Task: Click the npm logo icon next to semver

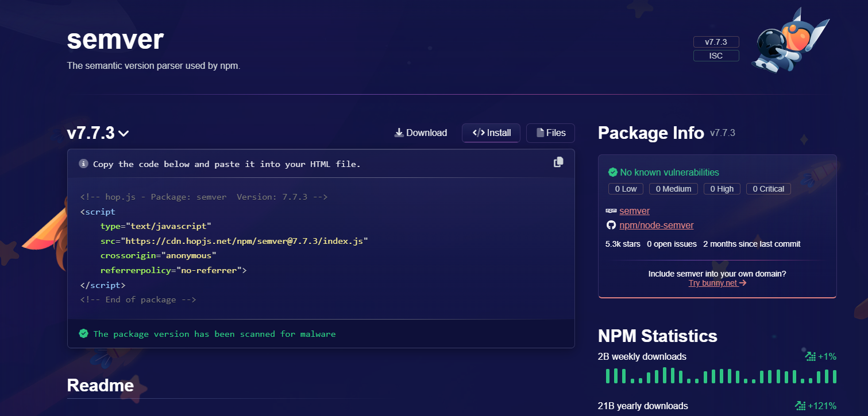Action: 611,211
